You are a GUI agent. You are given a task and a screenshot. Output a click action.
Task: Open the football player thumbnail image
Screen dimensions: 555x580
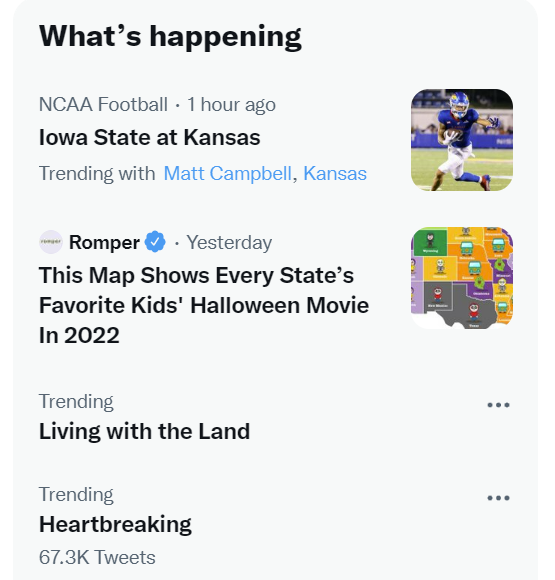tap(462, 140)
